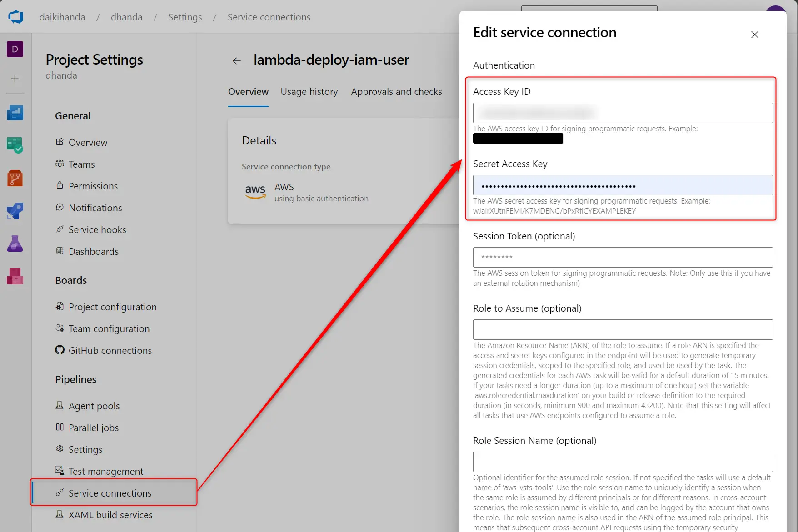Open the Test Plans hub sidebar icon
The height and width of the screenshot is (532, 798).
(15, 244)
